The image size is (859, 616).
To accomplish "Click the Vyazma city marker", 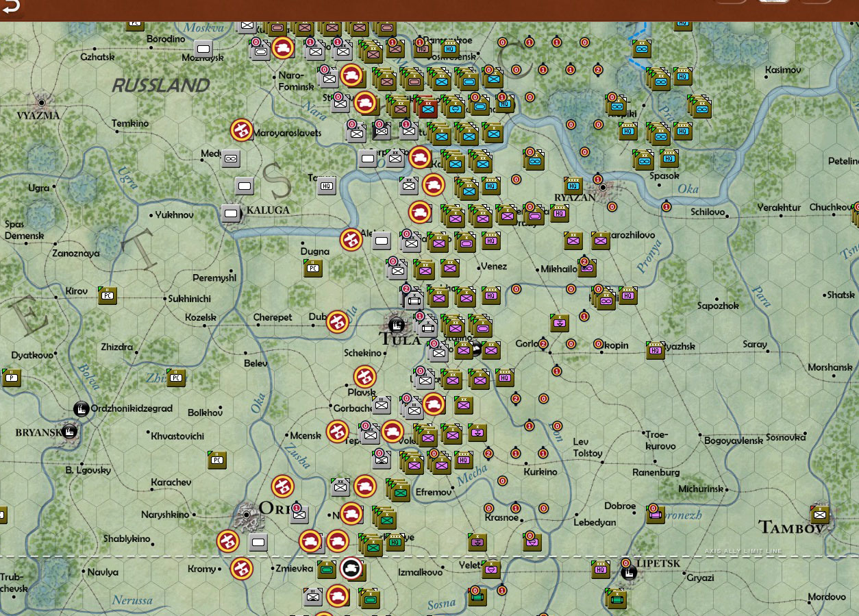I will pyautogui.click(x=42, y=103).
